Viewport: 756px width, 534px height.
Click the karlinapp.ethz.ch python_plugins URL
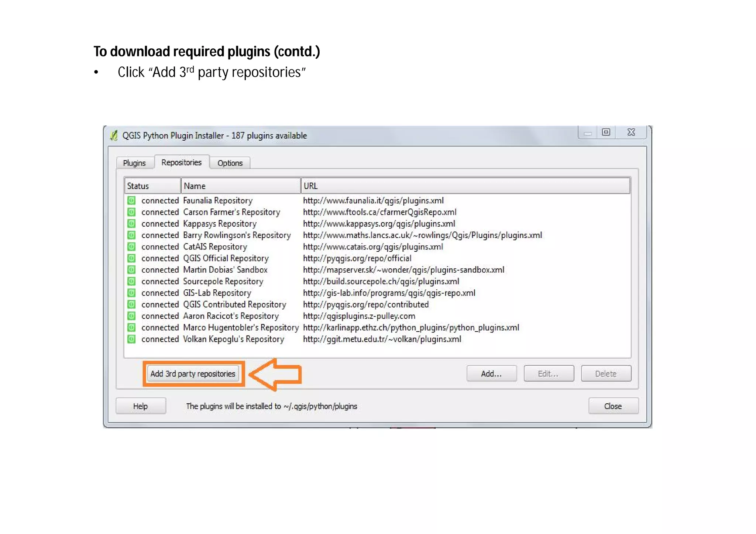click(x=411, y=327)
